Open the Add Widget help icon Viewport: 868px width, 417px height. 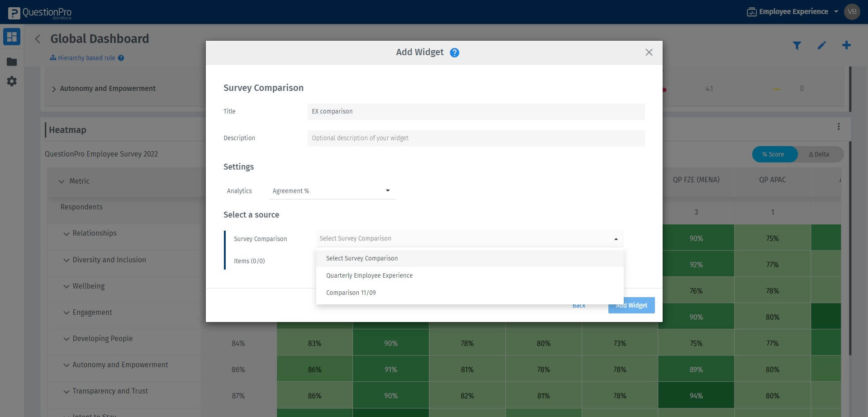(455, 52)
